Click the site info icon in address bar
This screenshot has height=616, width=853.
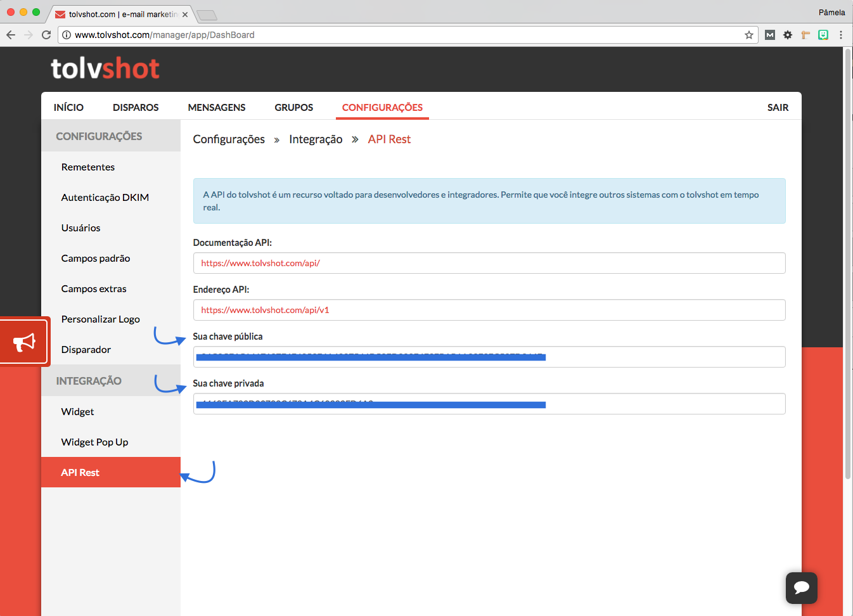[67, 35]
